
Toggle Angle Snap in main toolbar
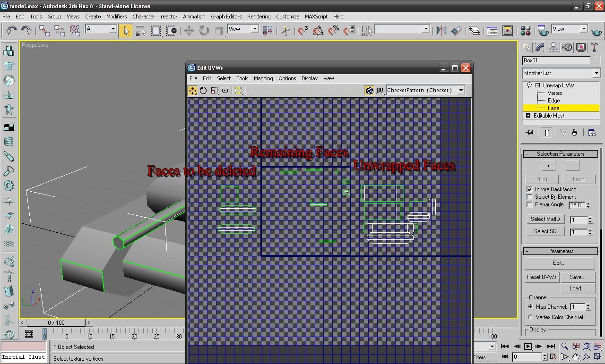pos(318,31)
